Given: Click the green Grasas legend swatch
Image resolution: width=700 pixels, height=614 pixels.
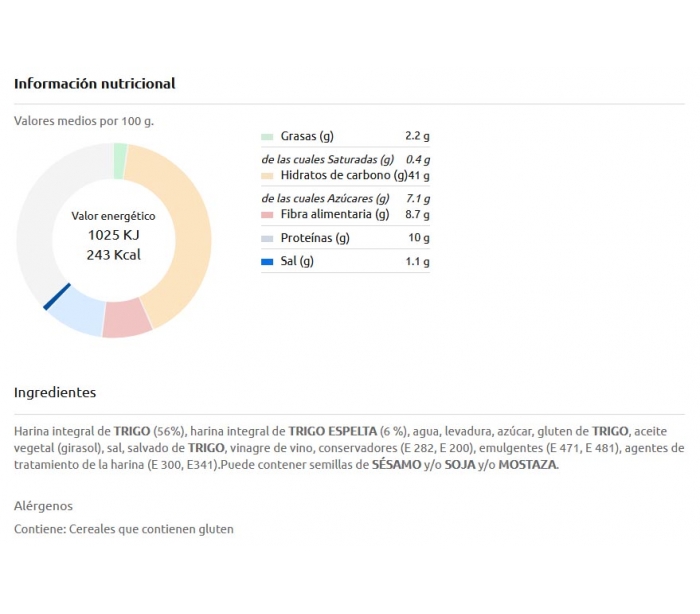Looking at the screenshot, I should pyautogui.click(x=267, y=137).
